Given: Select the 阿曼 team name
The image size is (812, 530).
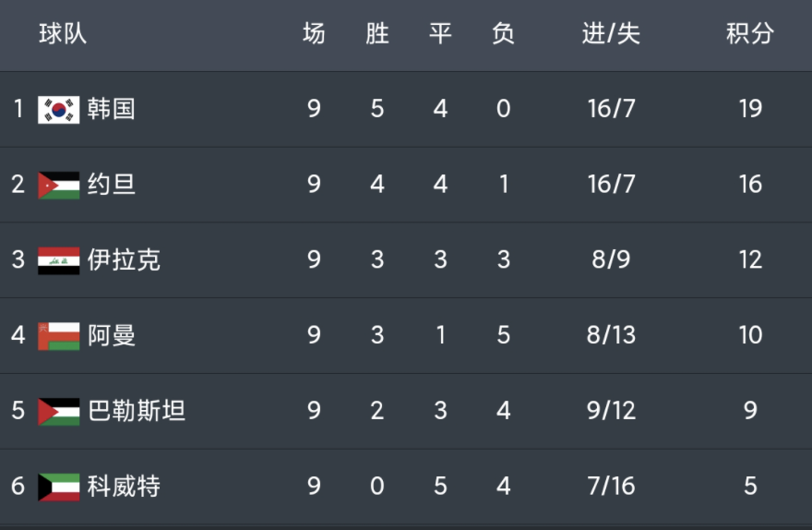Looking at the screenshot, I should coord(112,335).
